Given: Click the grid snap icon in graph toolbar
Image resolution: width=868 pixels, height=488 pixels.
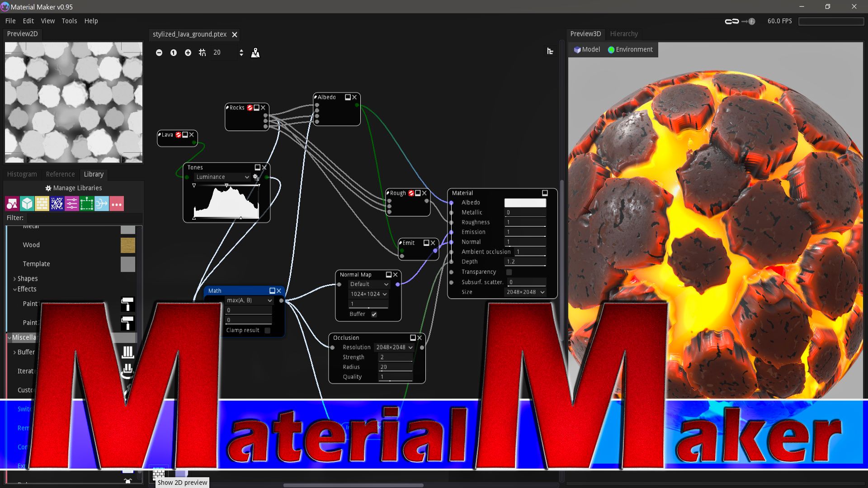Looking at the screenshot, I should (x=202, y=53).
